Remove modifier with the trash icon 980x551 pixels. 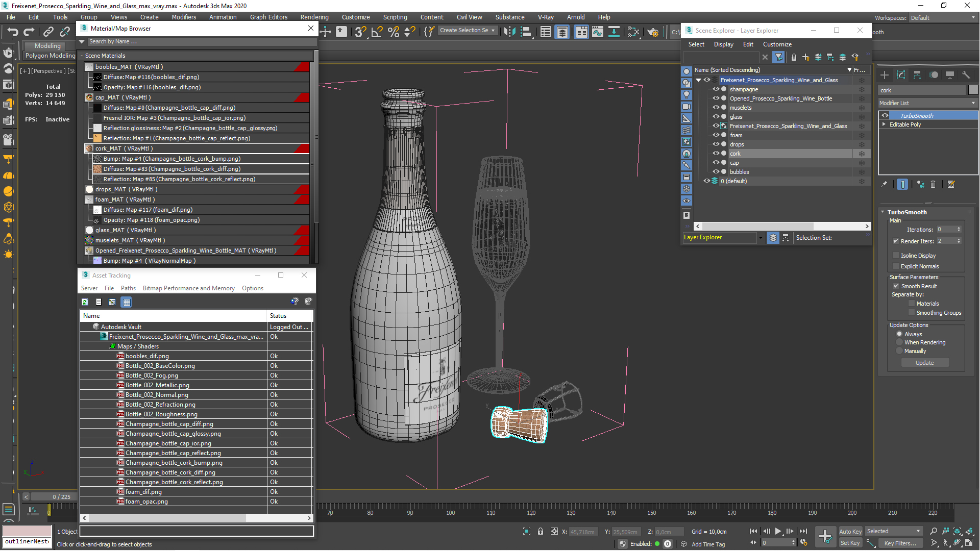coord(933,184)
